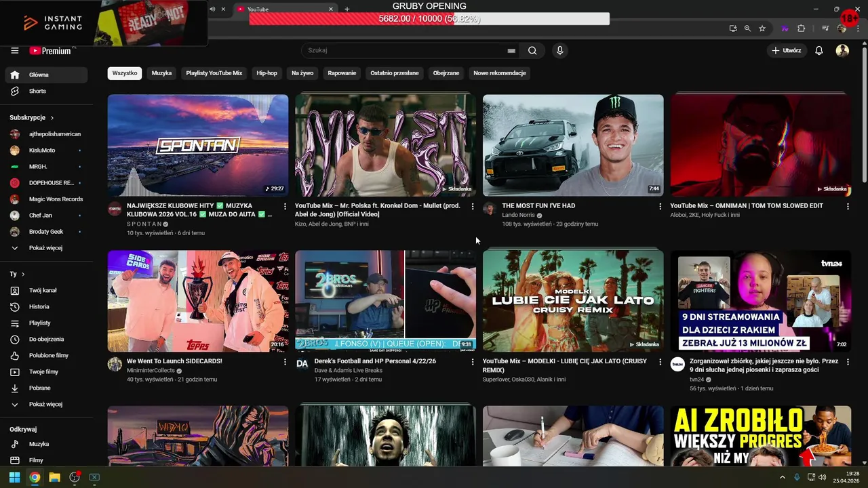Bookmark this page with the star icon

(762, 28)
